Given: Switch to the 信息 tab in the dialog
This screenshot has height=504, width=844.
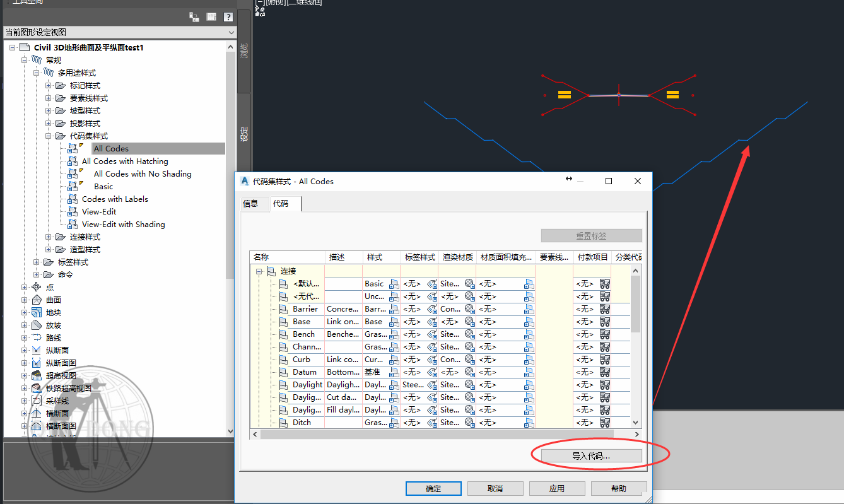Looking at the screenshot, I should click(x=253, y=204).
